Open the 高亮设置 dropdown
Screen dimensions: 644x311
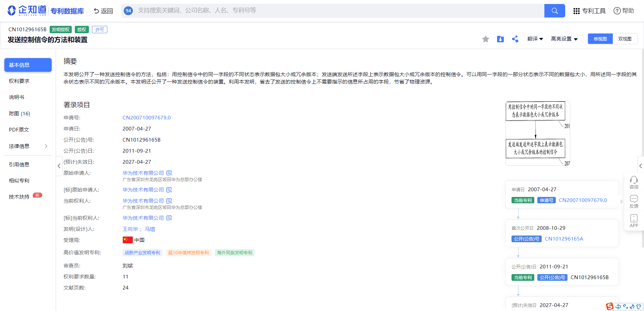(564, 39)
